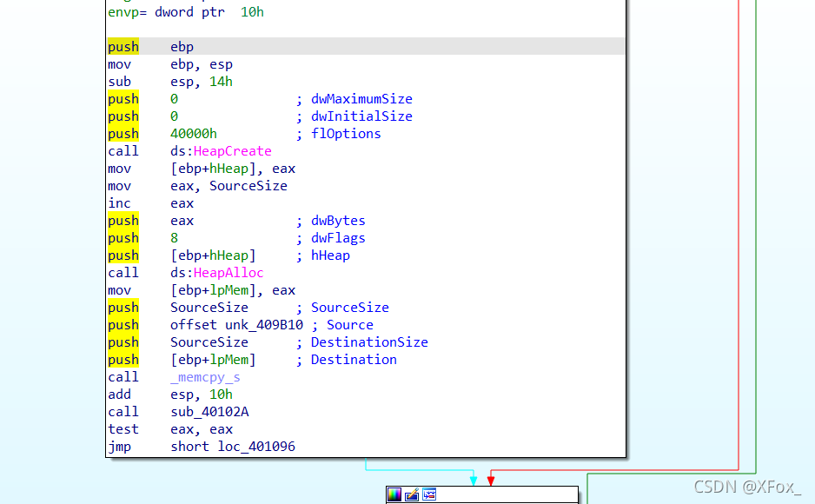This screenshot has height=504, width=815.
Task: Select the 'test eax, eax' instruction
Action: coord(170,429)
